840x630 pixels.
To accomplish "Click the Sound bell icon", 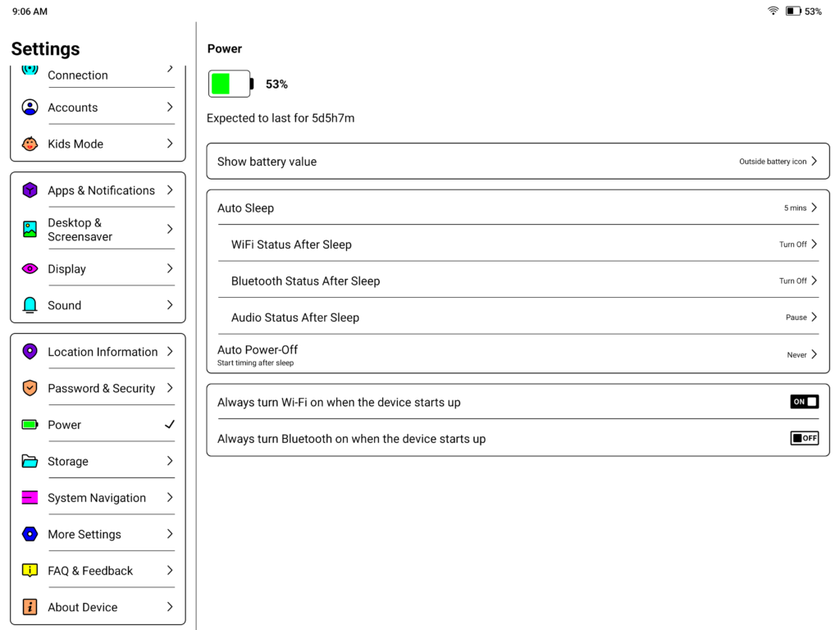I will [x=30, y=305].
